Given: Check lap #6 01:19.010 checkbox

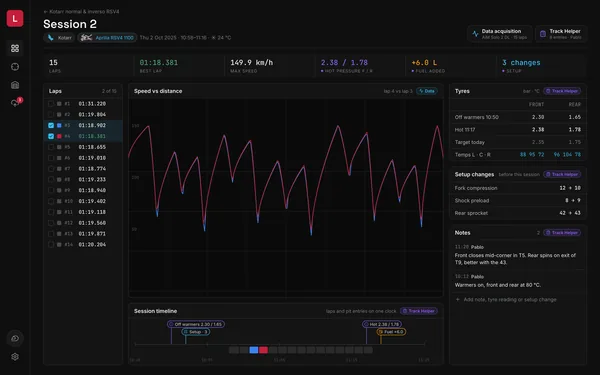Looking at the screenshot, I should 51,158.
